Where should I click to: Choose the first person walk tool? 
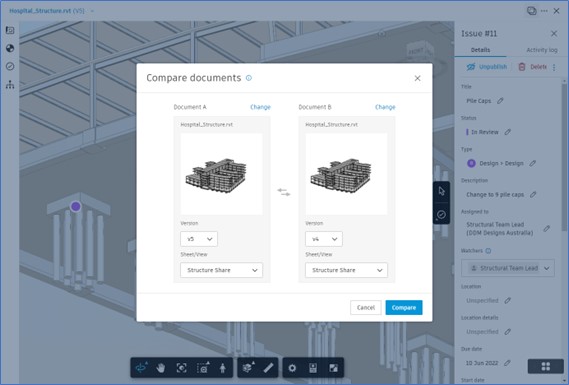point(223,368)
